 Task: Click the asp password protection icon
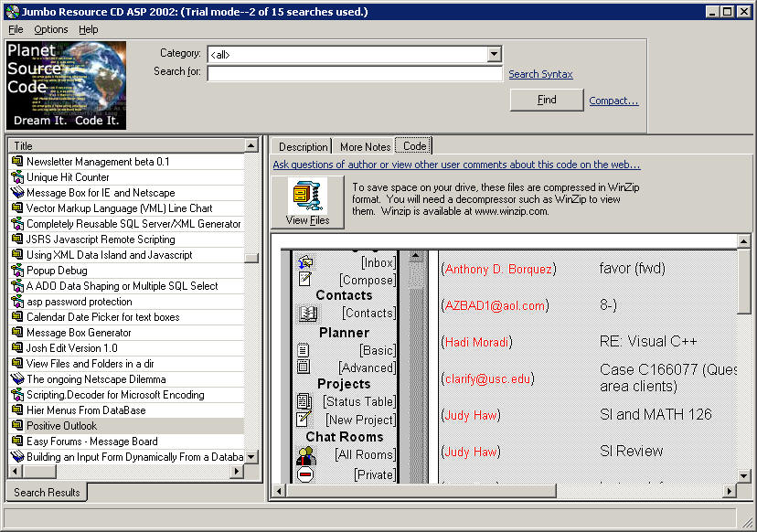17,302
